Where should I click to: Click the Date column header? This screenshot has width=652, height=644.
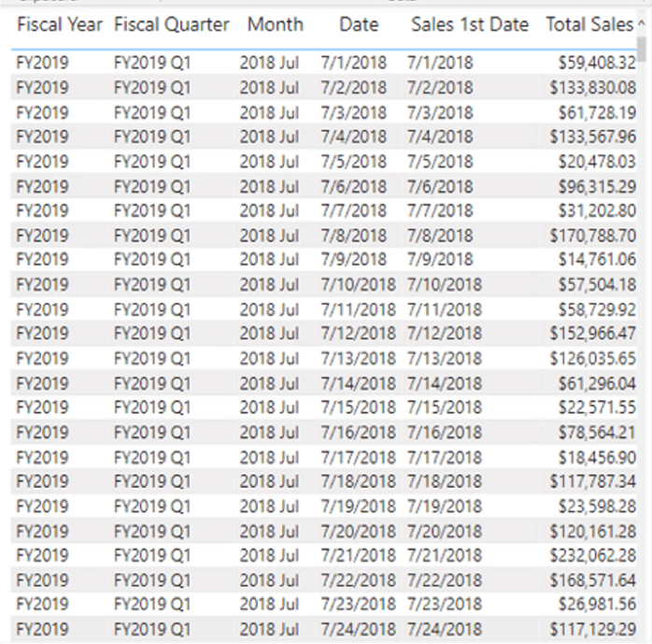click(359, 25)
